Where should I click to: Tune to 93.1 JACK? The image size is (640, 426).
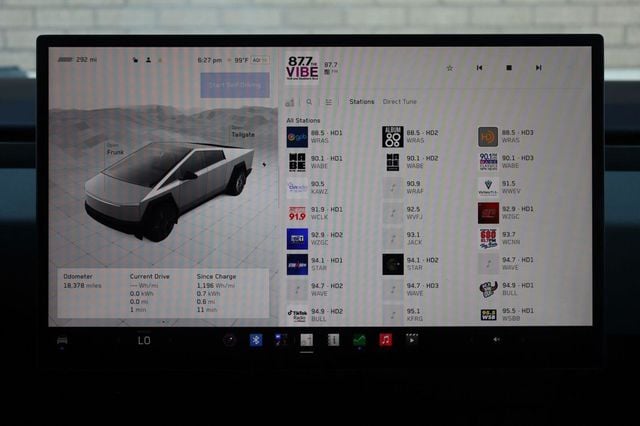pyautogui.click(x=403, y=239)
